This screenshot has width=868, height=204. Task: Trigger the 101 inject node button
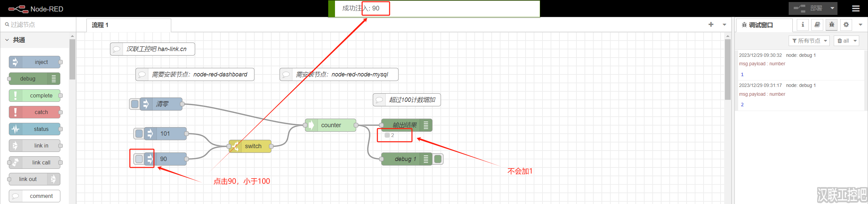[139, 134]
